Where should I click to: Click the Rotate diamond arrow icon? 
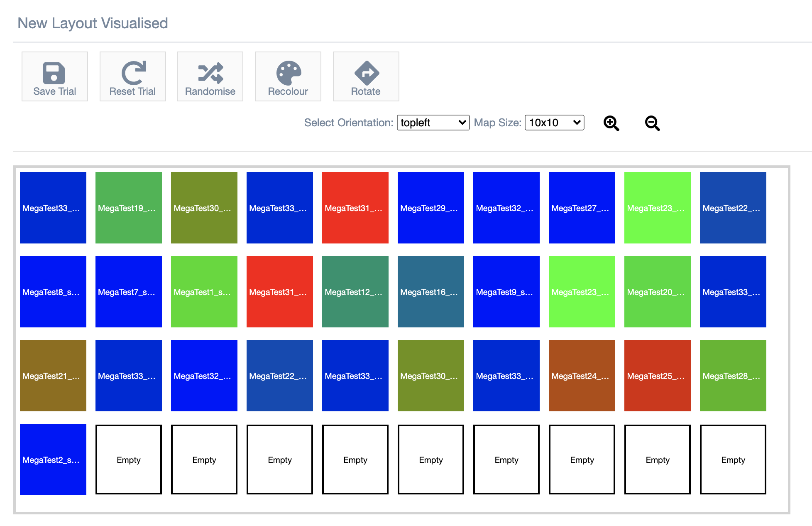coord(366,73)
